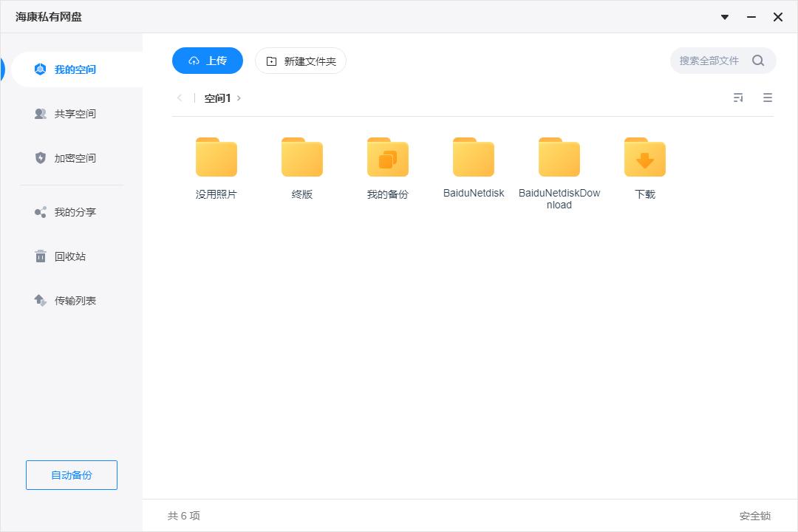Click the 我的分享 share icon
This screenshot has width=798, height=532.
click(x=40, y=211)
